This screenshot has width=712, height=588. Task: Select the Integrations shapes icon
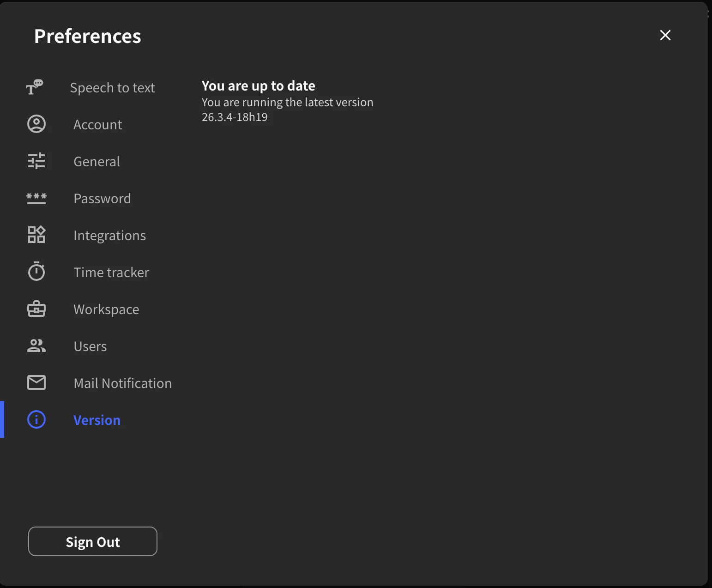click(36, 235)
